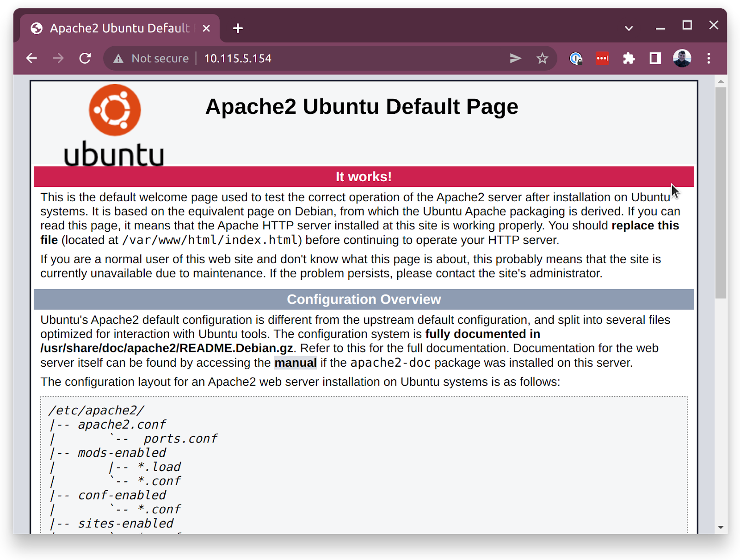The image size is (740, 560).
Task: Open the user profile avatar
Action: [682, 58]
